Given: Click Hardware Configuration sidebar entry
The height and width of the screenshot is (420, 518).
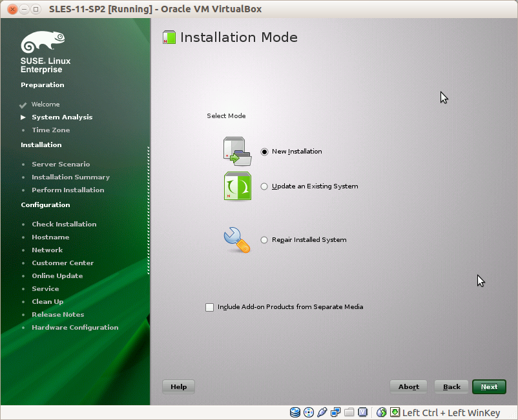Looking at the screenshot, I should click(x=75, y=327).
